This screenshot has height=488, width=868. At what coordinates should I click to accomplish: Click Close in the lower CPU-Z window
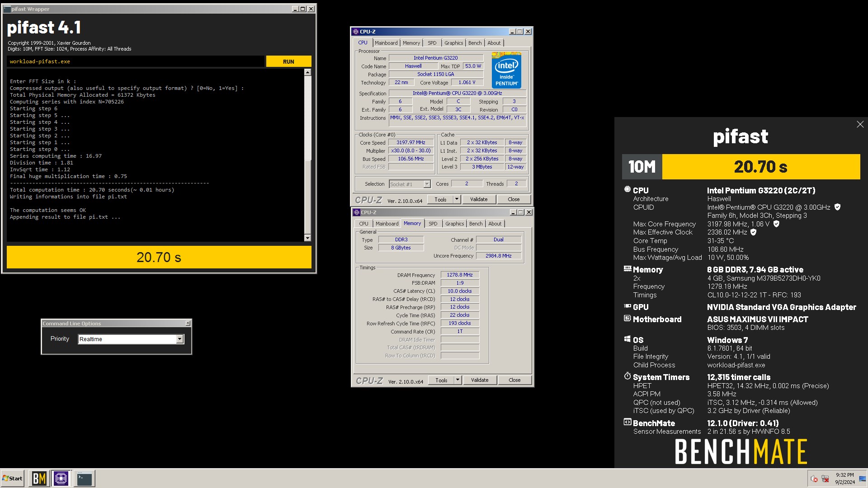(x=514, y=380)
